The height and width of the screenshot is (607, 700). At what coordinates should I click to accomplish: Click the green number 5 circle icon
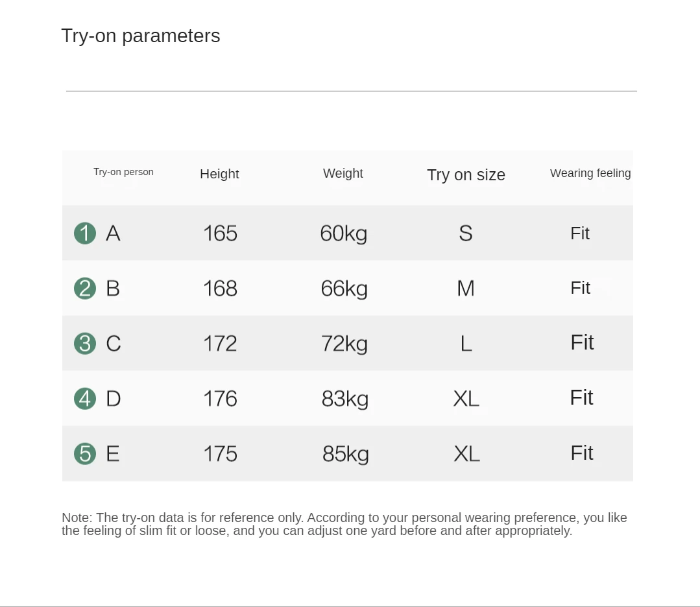85,453
